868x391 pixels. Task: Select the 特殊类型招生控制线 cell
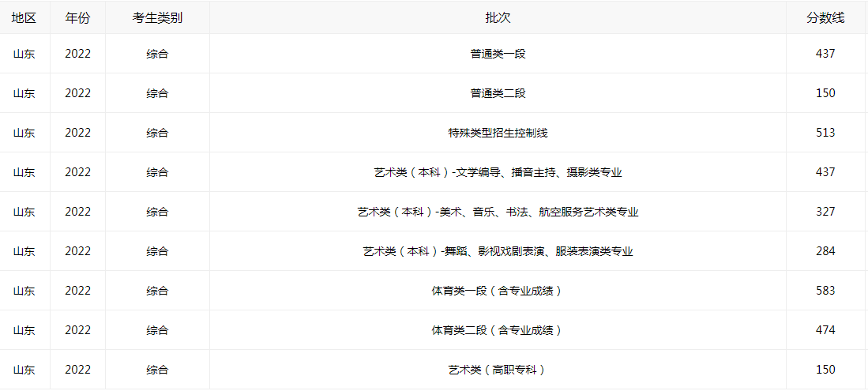[498, 133]
